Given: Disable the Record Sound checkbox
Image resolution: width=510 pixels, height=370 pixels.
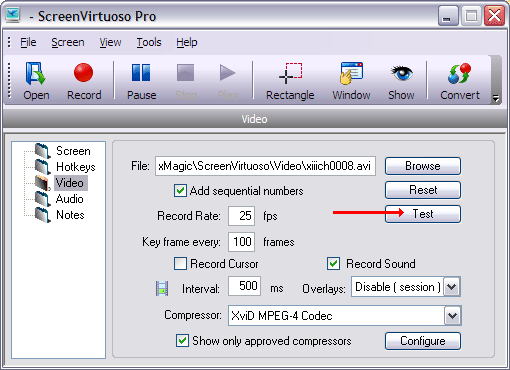Looking at the screenshot, I should click(334, 263).
